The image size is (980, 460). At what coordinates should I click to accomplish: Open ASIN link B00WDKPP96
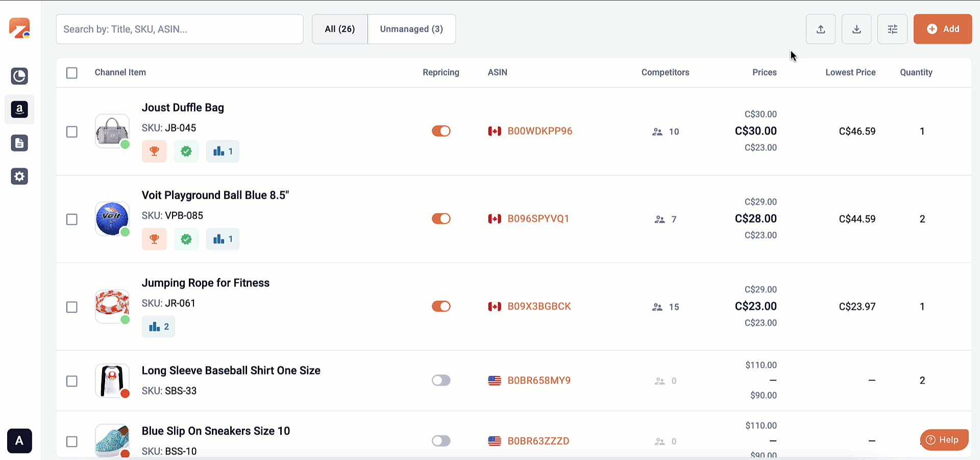point(540,131)
